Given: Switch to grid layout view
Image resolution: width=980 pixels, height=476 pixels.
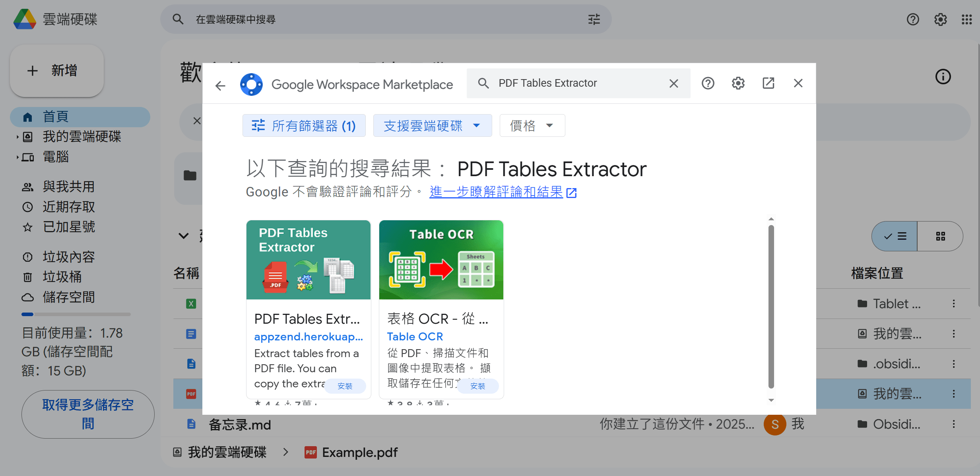Looking at the screenshot, I should click(x=940, y=236).
